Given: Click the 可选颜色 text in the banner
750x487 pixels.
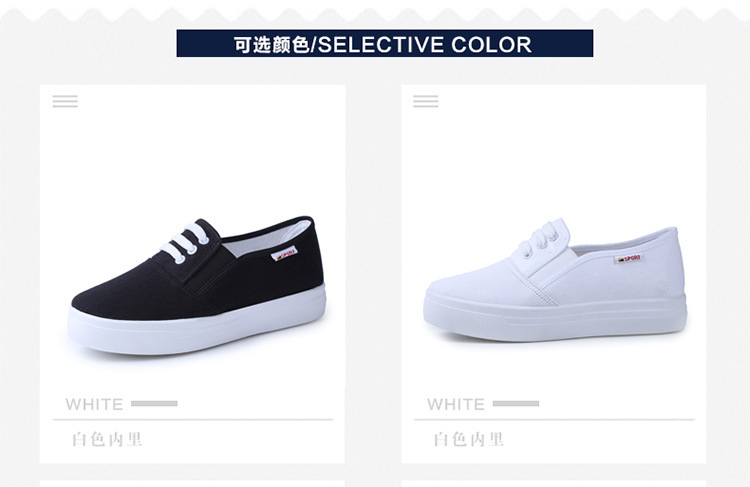Looking at the screenshot, I should 271,44.
